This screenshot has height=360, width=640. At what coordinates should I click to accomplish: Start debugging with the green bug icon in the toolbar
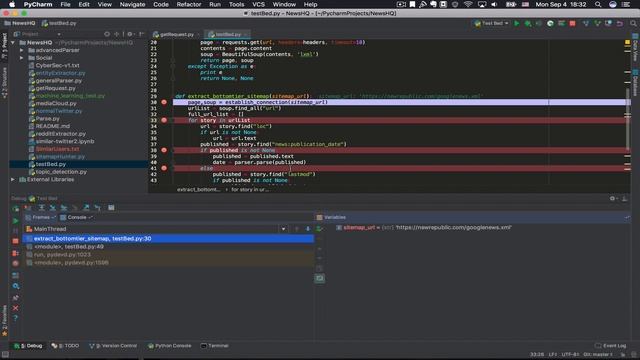pyautogui.click(x=528, y=24)
